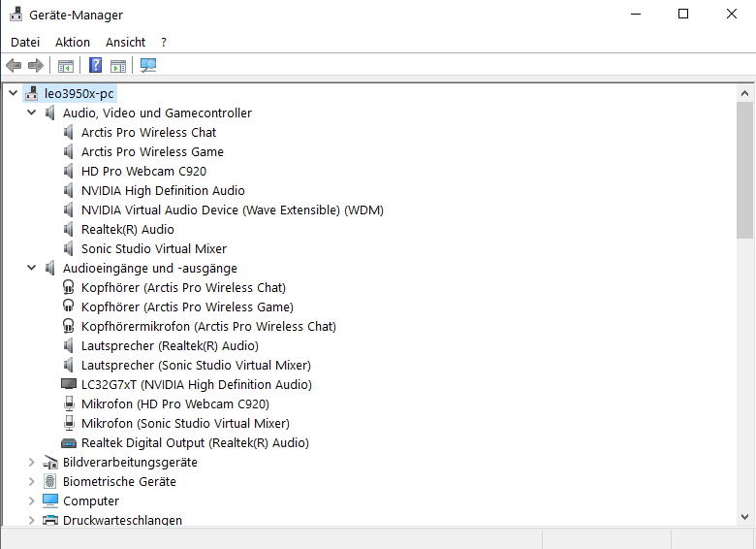The width and height of the screenshot is (756, 549).
Task: Click the monitor icon next to Computer
Action: coord(50,501)
